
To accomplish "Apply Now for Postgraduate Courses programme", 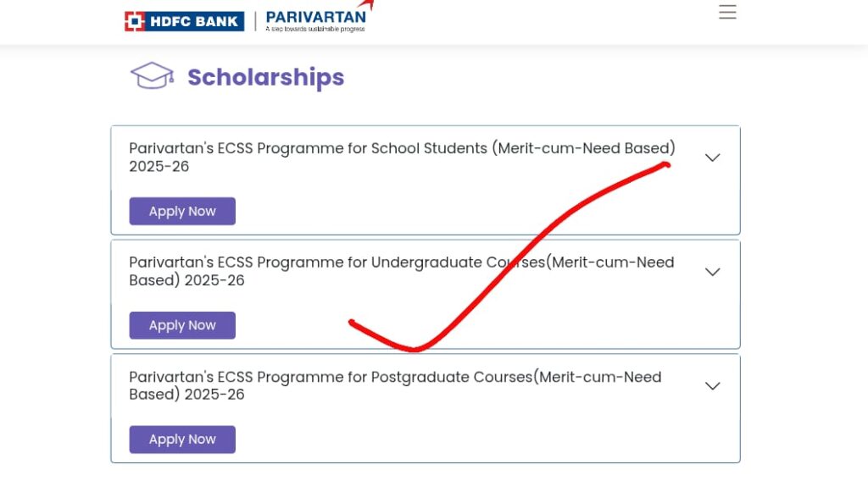I will tap(182, 439).
